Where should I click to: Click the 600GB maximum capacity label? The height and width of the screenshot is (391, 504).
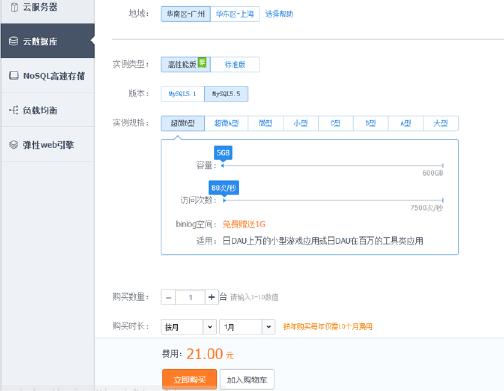coord(433,173)
